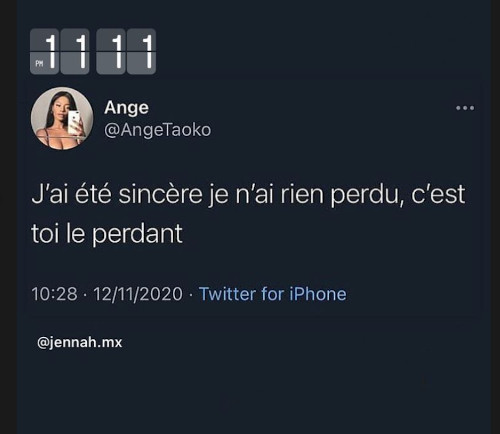This screenshot has width=500, height=434.
Task: Click the word perdu in the tweet
Action: coord(365,196)
